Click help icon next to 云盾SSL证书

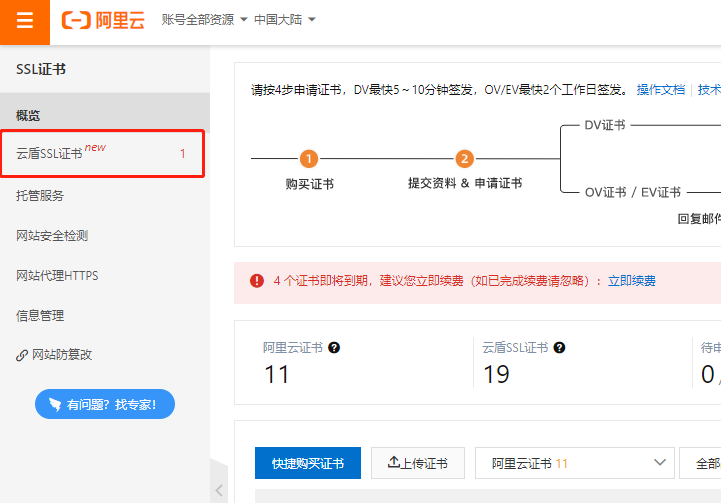[560, 348]
